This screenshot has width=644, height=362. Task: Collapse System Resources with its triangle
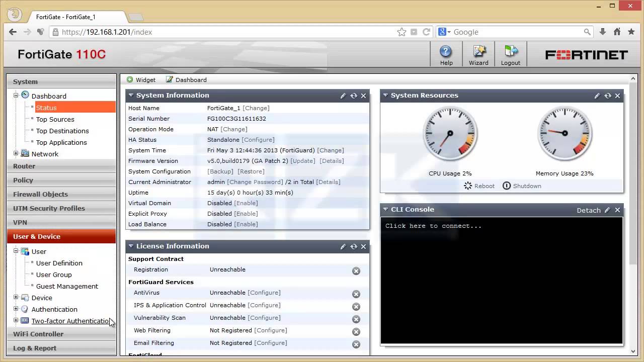click(x=385, y=95)
